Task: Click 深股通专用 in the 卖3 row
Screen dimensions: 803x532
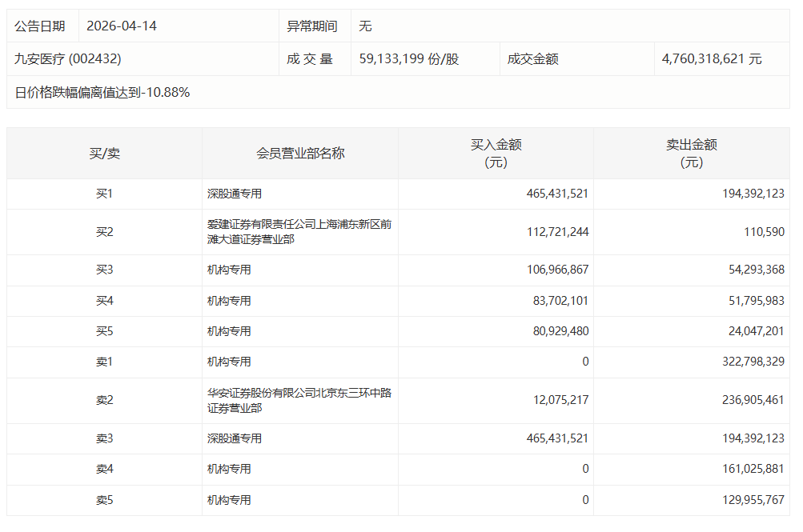Action: click(235, 438)
